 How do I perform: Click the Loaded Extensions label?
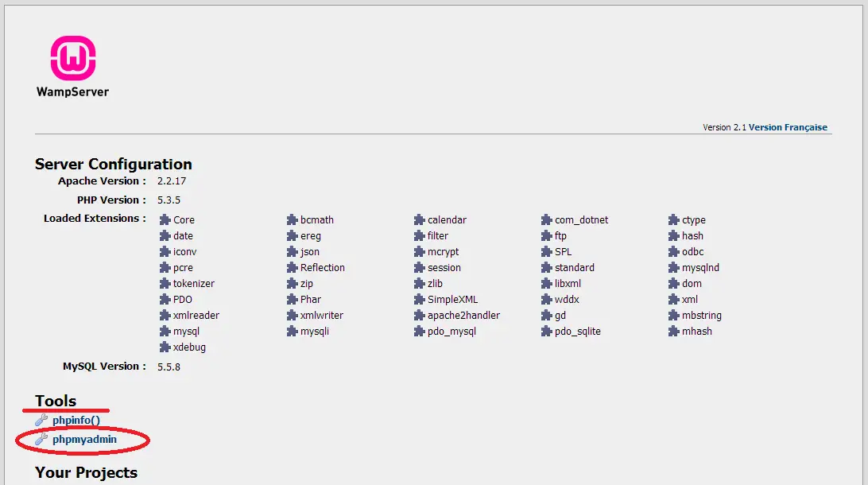(95, 219)
